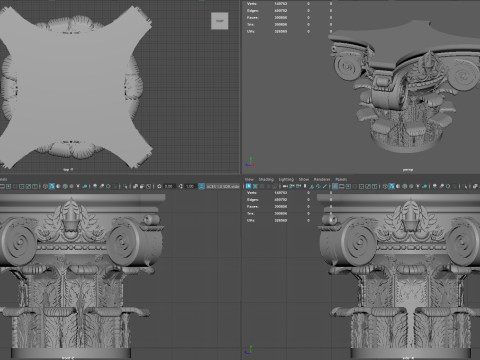
Task: Click the Exposure reset icon
Action: (x=159, y=186)
